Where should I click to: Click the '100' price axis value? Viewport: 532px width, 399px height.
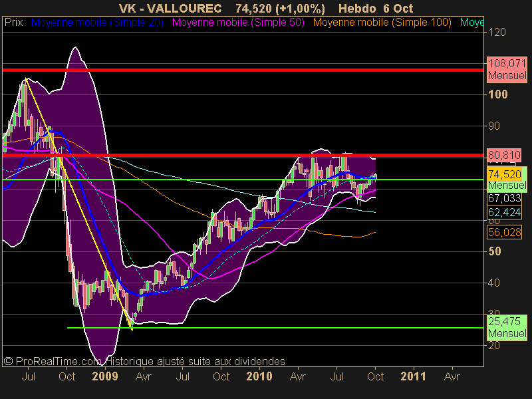tap(497, 94)
